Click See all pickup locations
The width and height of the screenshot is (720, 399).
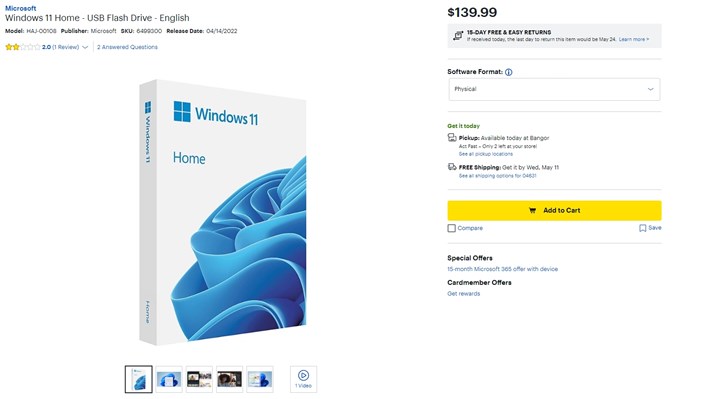(486, 154)
